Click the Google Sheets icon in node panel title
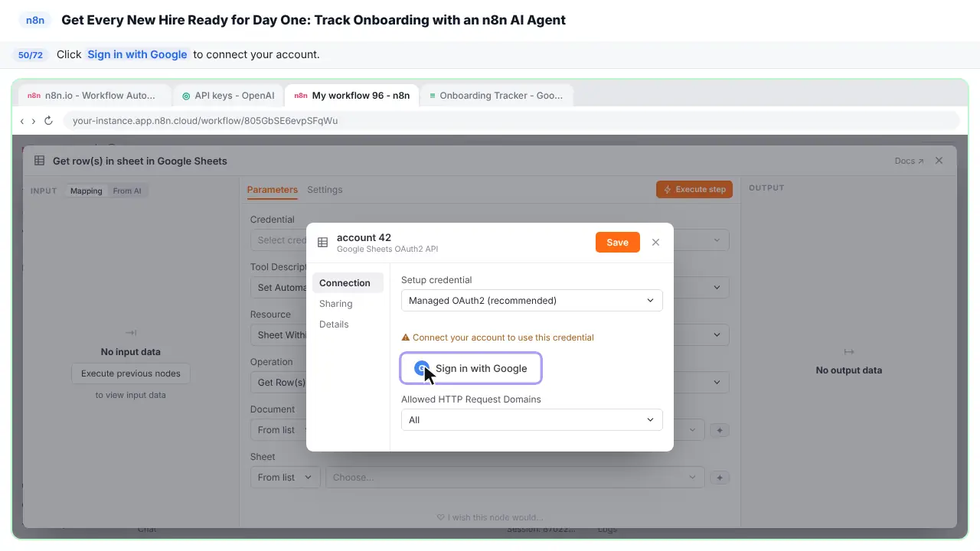The height and width of the screenshot is (551, 980). pyautogui.click(x=39, y=161)
